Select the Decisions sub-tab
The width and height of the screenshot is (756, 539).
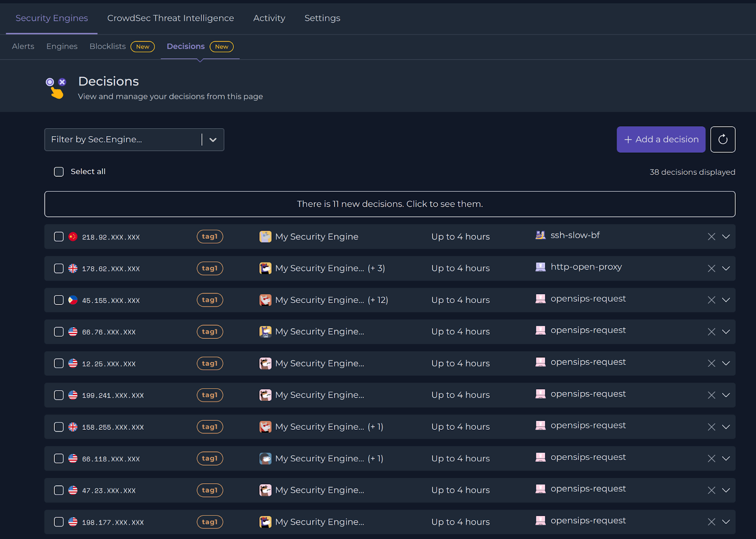click(186, 46)
